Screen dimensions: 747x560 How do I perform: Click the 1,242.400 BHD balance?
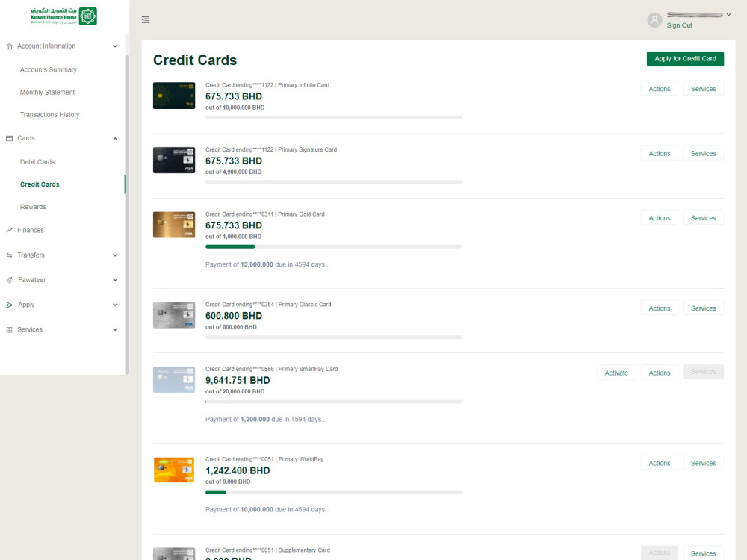[238, 470]
